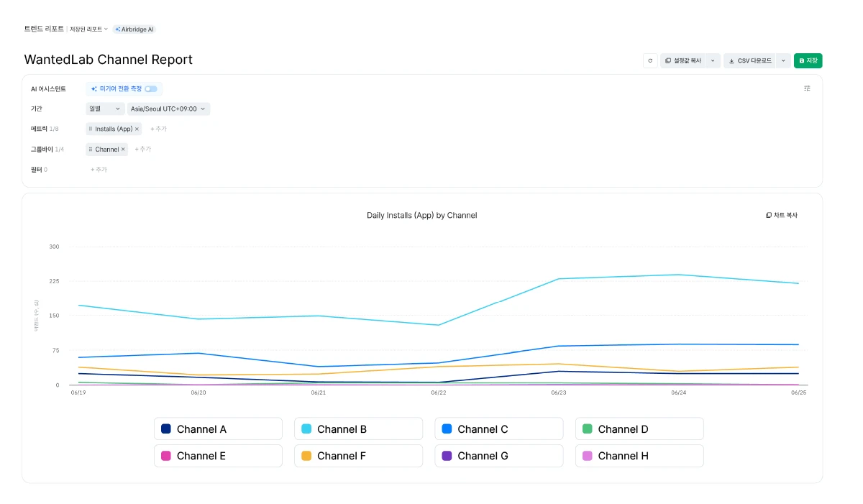
Task: Go to 트렌드 리포트 breadcrumb
Action: click(44, 29)
